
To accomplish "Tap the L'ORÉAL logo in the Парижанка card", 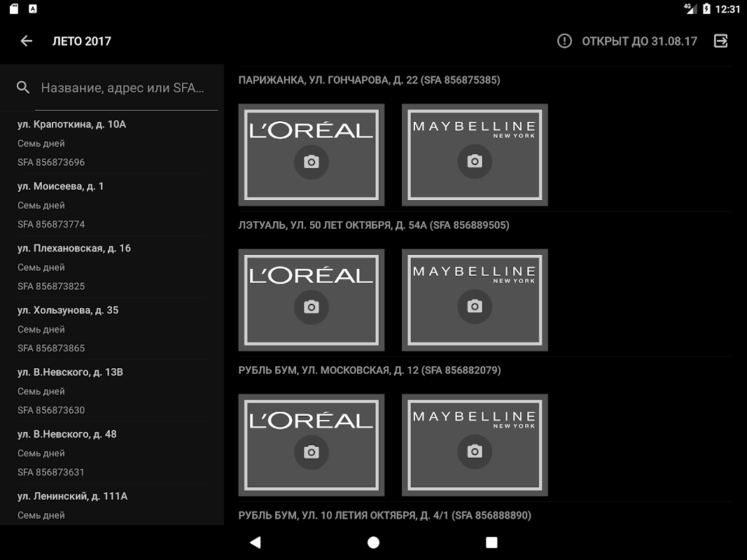I will pos(311,129).
